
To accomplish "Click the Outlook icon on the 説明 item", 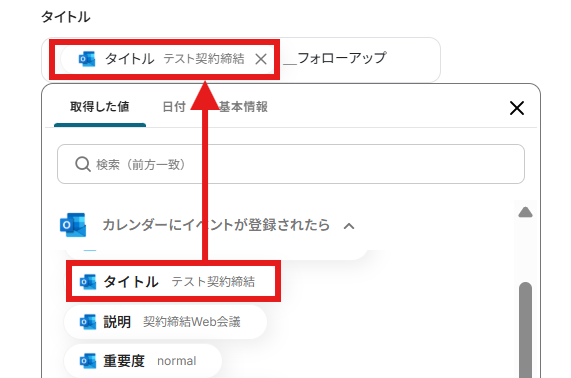I will [88, 322].
